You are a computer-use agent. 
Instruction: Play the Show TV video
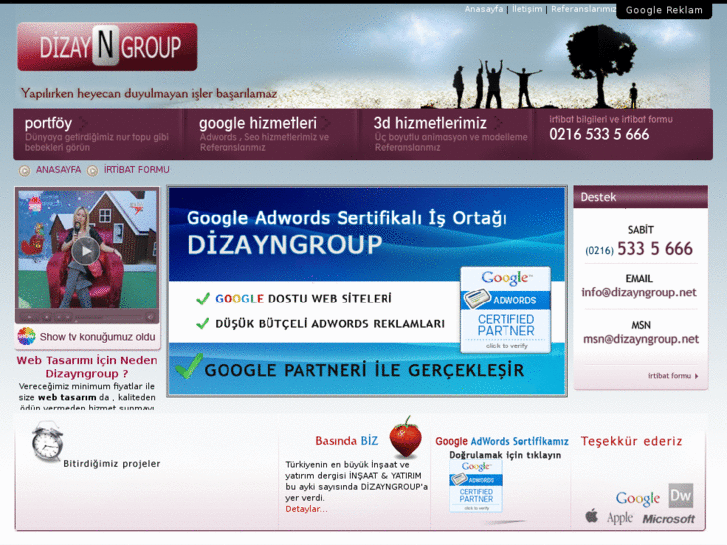pyautogui.click(x=85, y=250)
